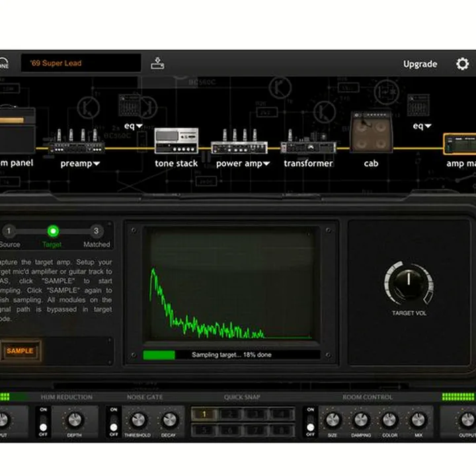This screenshot has width=476, height=476.
Task: Select Quick Snap slot 3
Action: click(x=256, y=414)
